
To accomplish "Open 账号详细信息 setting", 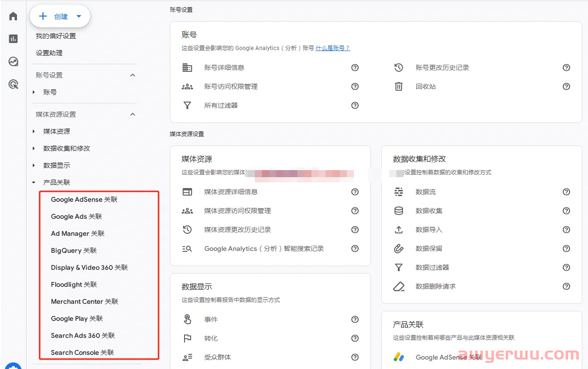I will coord(224,68).
